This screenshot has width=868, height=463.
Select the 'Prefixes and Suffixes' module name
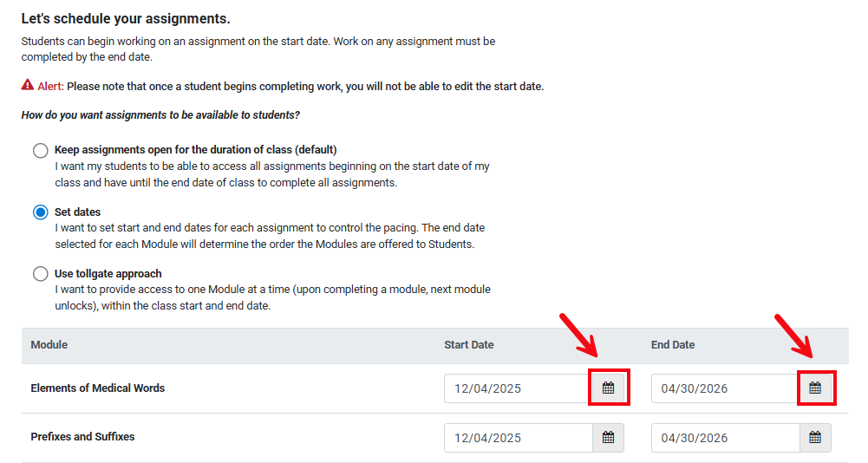pos(83,437)
